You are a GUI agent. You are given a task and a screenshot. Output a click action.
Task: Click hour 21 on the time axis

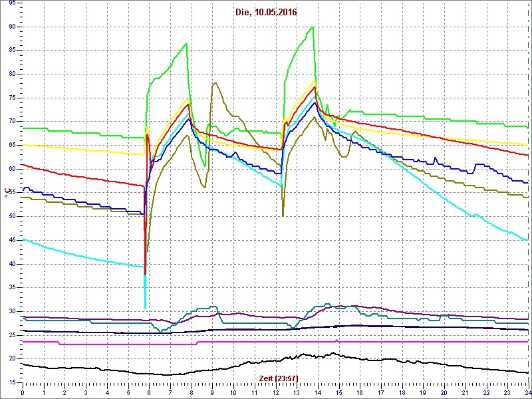(x=465, y=392)
